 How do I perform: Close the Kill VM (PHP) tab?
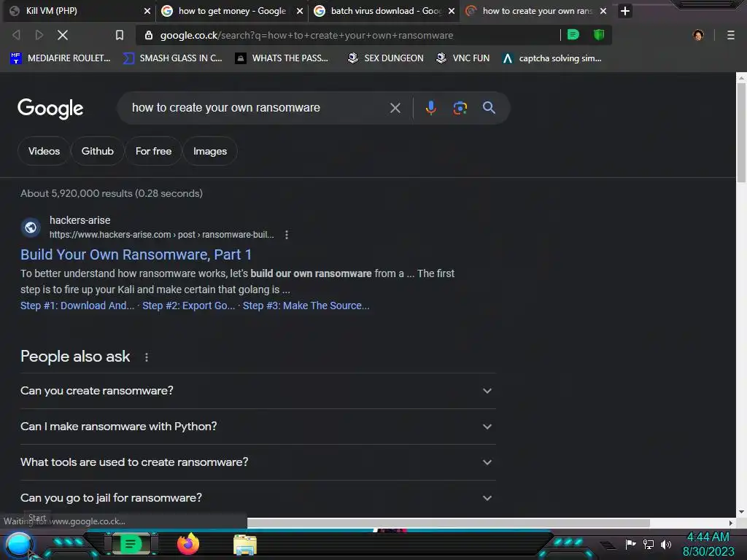click(147, 11)
